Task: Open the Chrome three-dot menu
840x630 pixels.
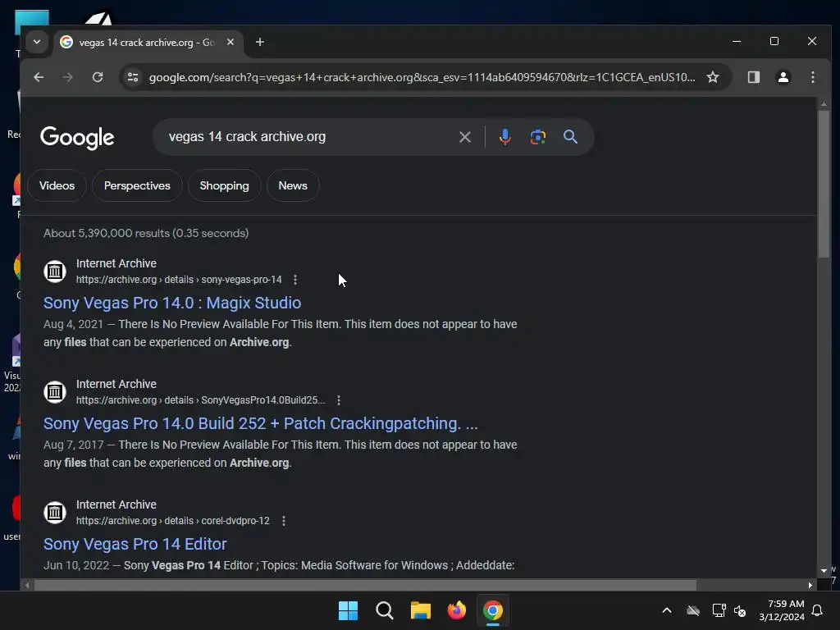Action: pyautogui.click(x=813, y=77)
